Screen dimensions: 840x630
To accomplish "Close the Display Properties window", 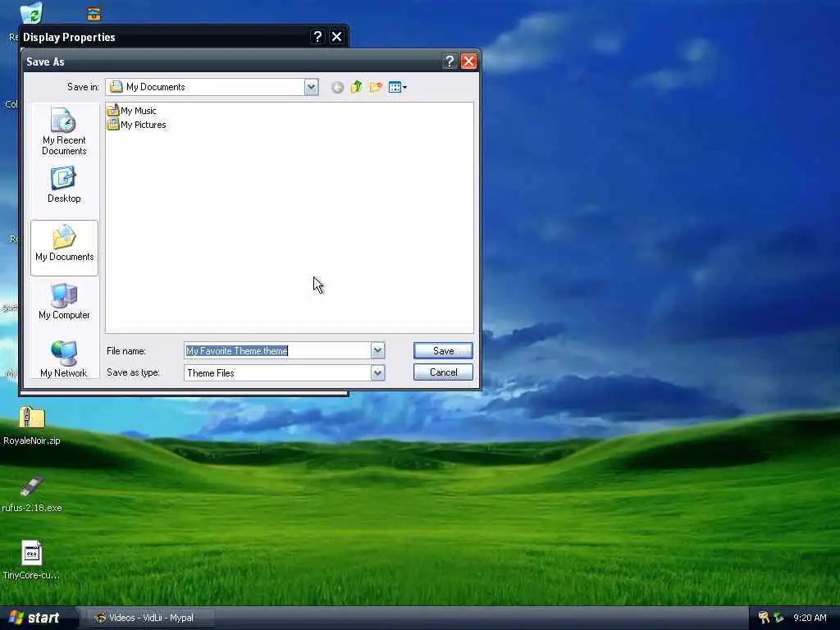I will coord(336,36).
